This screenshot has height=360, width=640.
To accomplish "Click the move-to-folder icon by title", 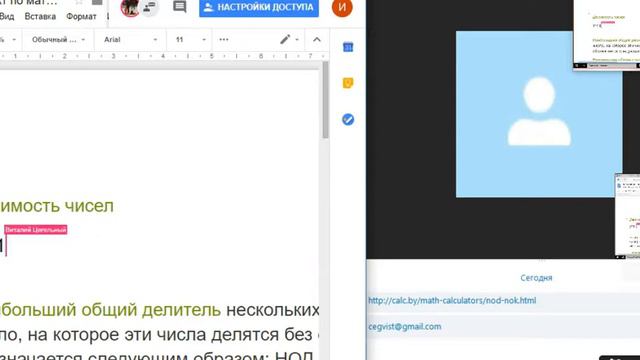I will pos(97,2).
